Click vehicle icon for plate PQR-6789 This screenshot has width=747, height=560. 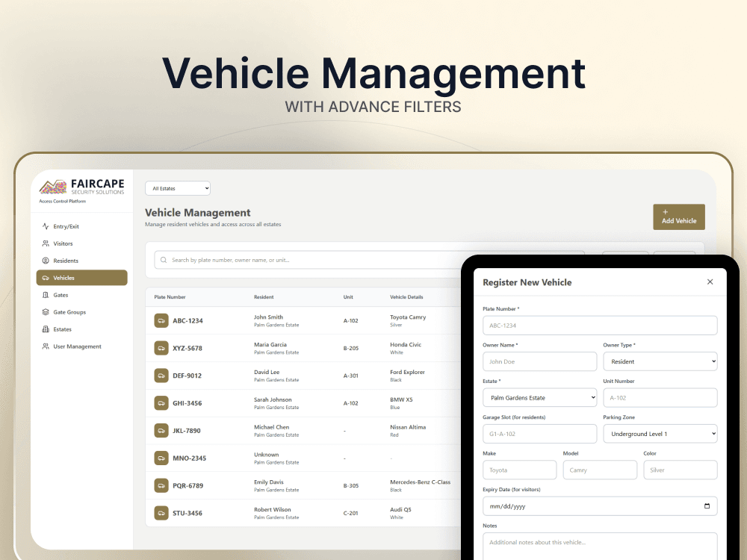coord(161,486)
